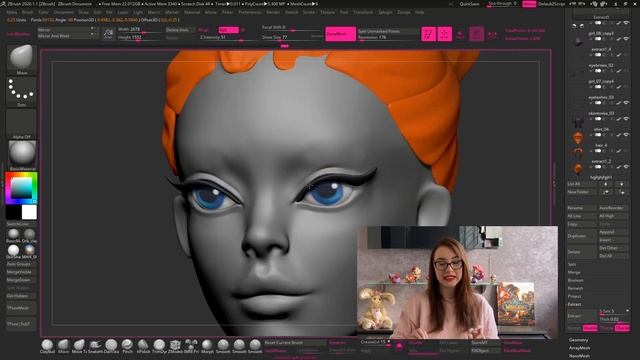This screenshot has width=640, height=360.
Task: Click the MergeDown button
Action: click(x=21, y=280)
